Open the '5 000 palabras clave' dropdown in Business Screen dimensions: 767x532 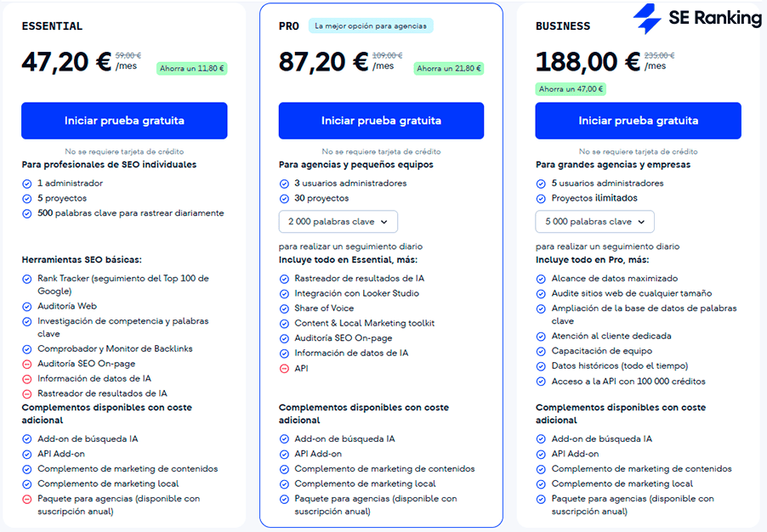tap(594, 222)
